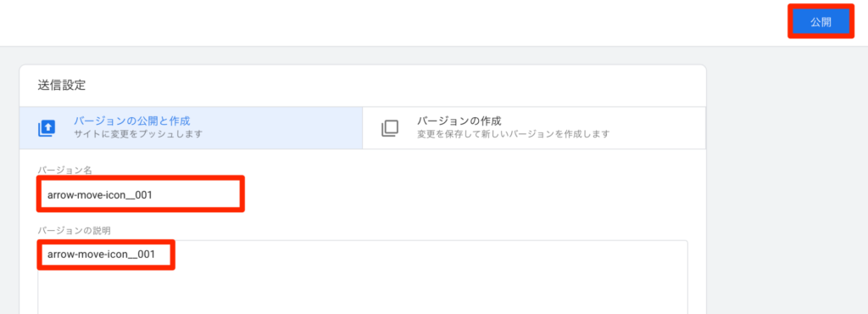
Task: Click the stacked-squares icon beside バージョンの作成
Action: (x=390, y=128)
